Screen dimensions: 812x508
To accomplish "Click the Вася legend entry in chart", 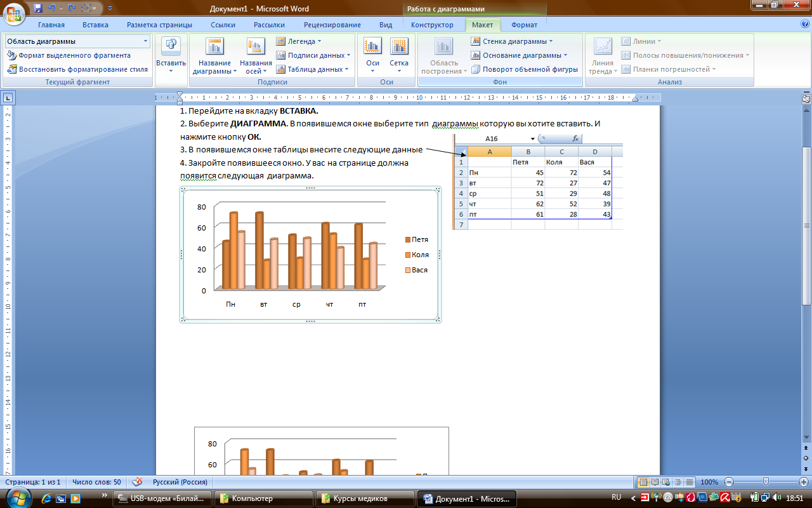I will point(417,270).
